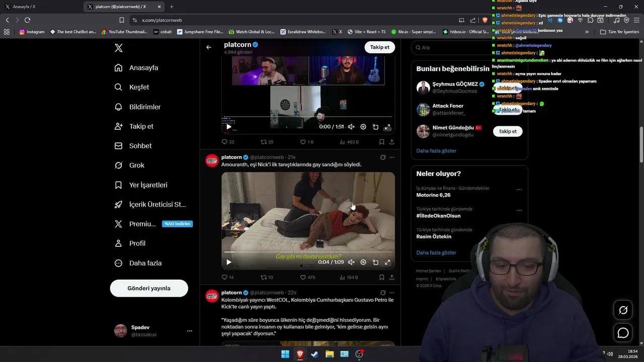The image size is (644, 362).
Task: Open more options on WestCOL post
Action: (x=392, y=293)
